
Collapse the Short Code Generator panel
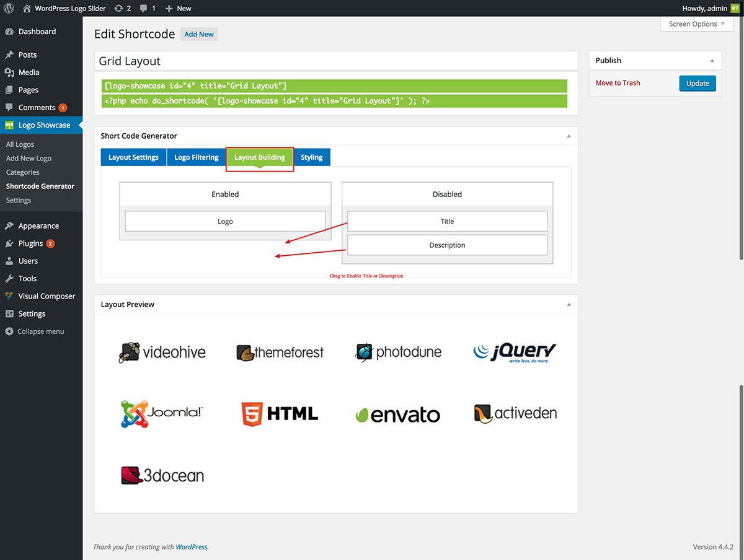[x=569, y=136]
